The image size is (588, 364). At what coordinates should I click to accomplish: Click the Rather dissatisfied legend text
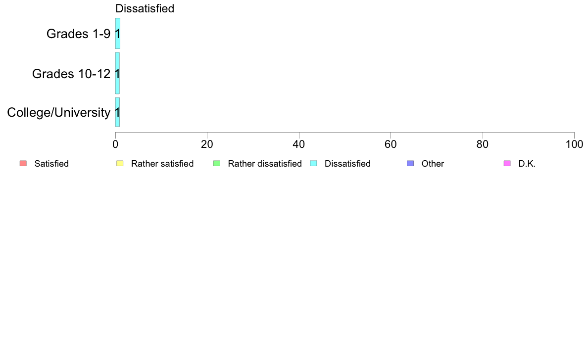click(x=265, y=164)
